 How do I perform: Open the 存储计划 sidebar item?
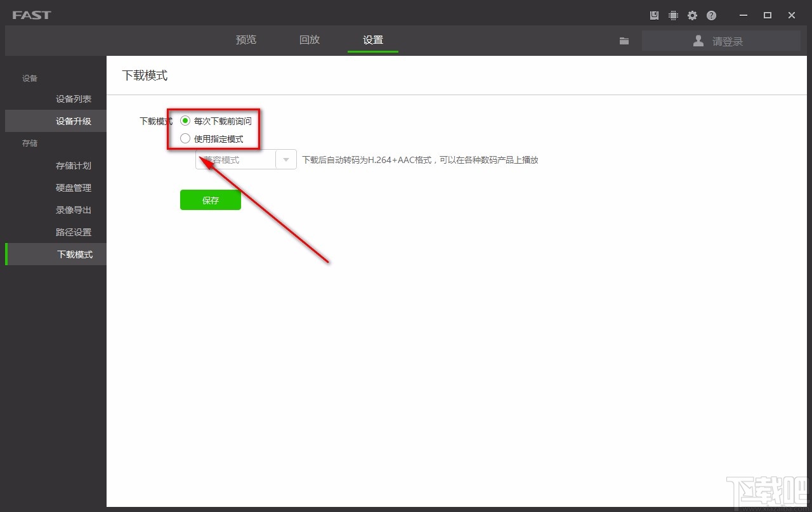(x=74, y=166)
